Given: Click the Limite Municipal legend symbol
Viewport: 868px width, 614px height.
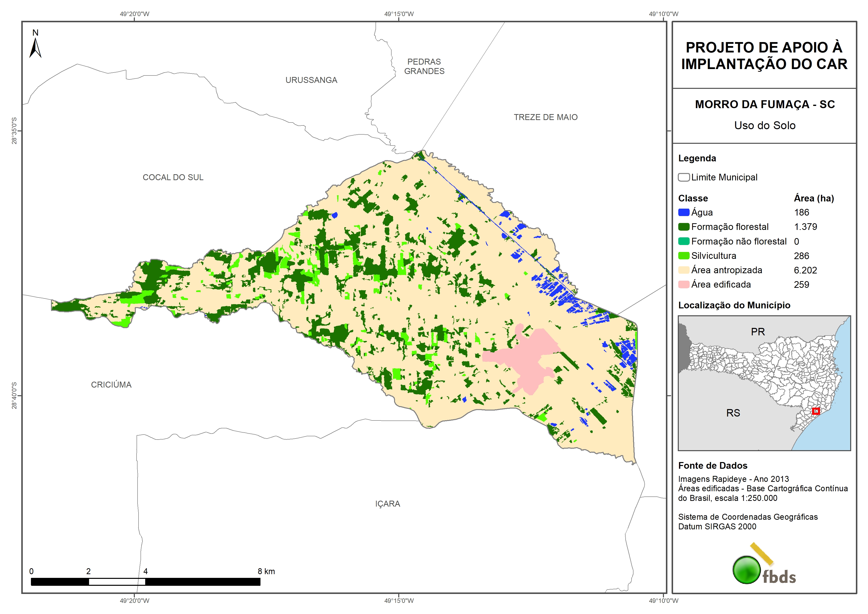Looking at the screenshot, I should click(683, 177).
